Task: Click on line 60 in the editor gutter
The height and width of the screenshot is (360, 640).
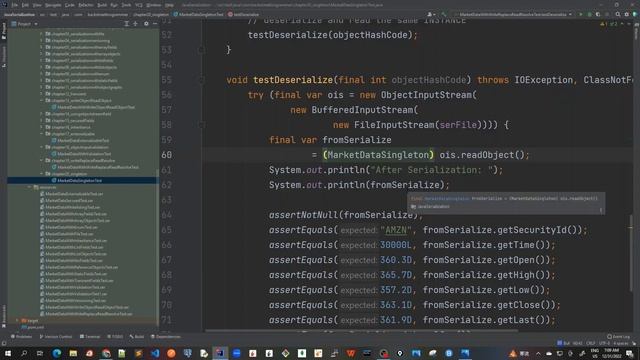Action: point(167,155)
